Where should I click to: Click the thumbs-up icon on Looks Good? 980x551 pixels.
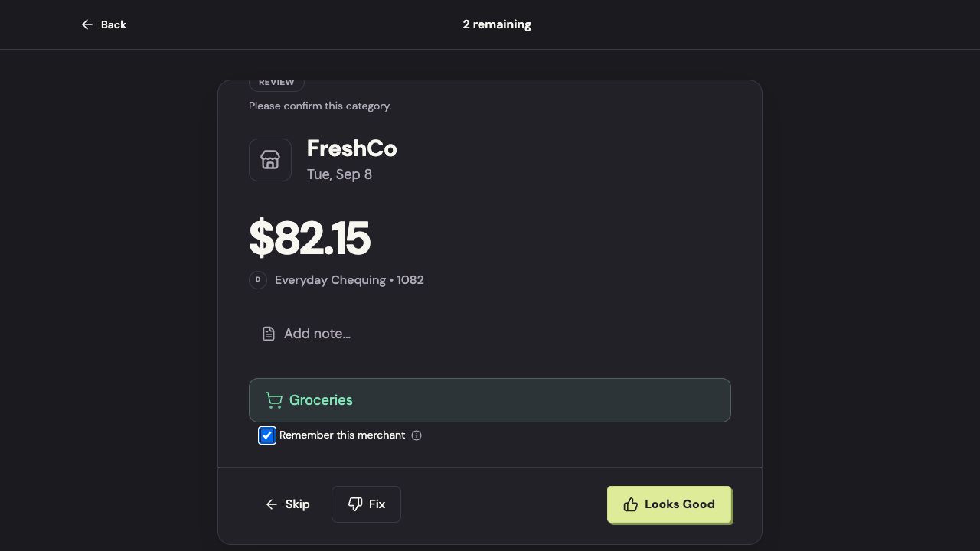coord(631,504)
